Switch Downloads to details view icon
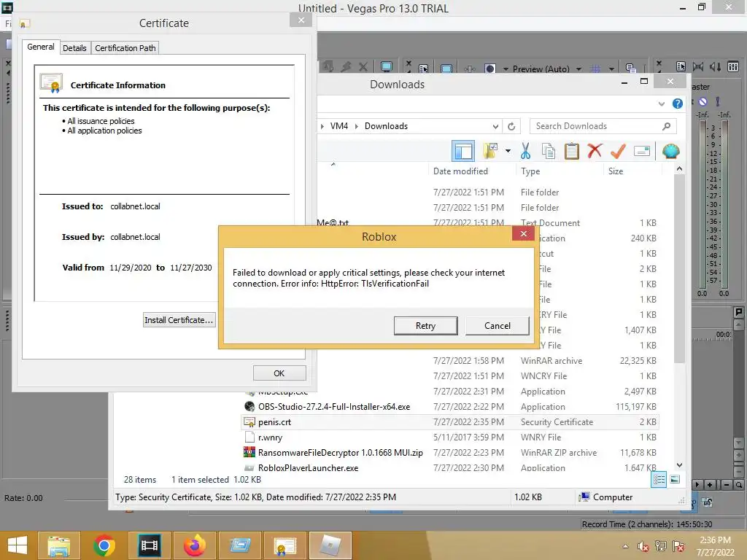 pyautogui.click(x=659, y=480)
